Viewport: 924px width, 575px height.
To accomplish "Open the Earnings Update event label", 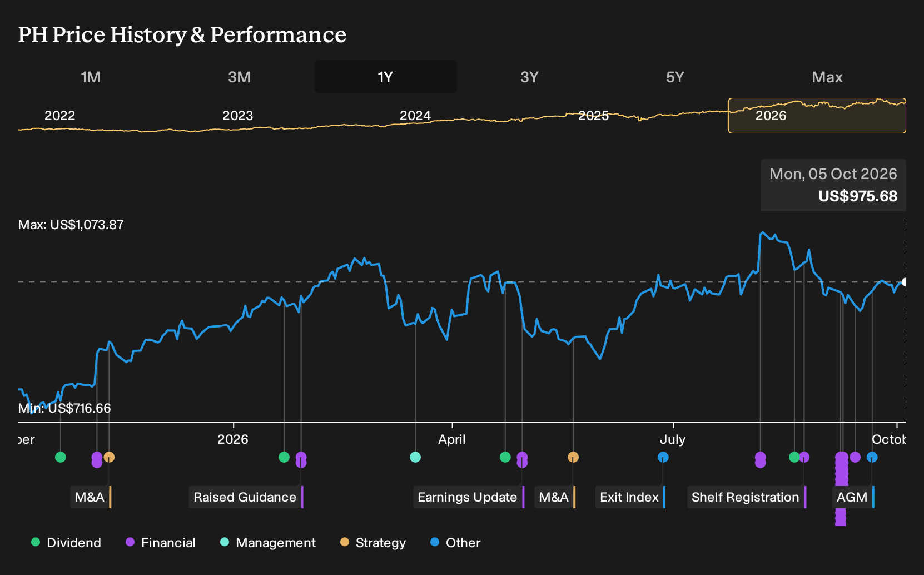I will (469, 497).
